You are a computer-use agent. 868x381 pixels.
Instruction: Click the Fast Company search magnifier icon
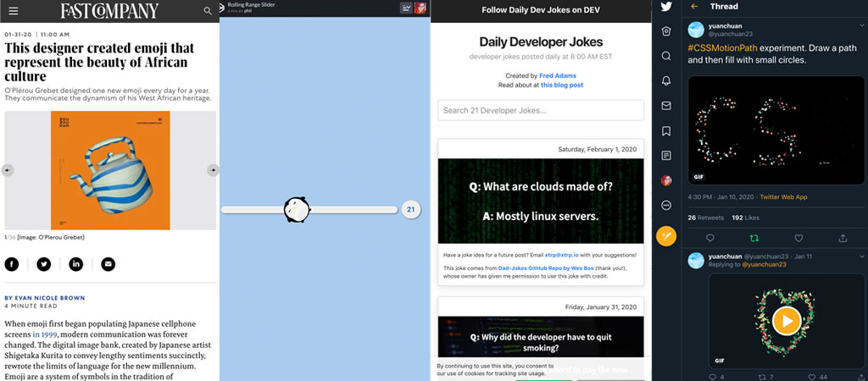pyautogui.click(x=208, y=11)
